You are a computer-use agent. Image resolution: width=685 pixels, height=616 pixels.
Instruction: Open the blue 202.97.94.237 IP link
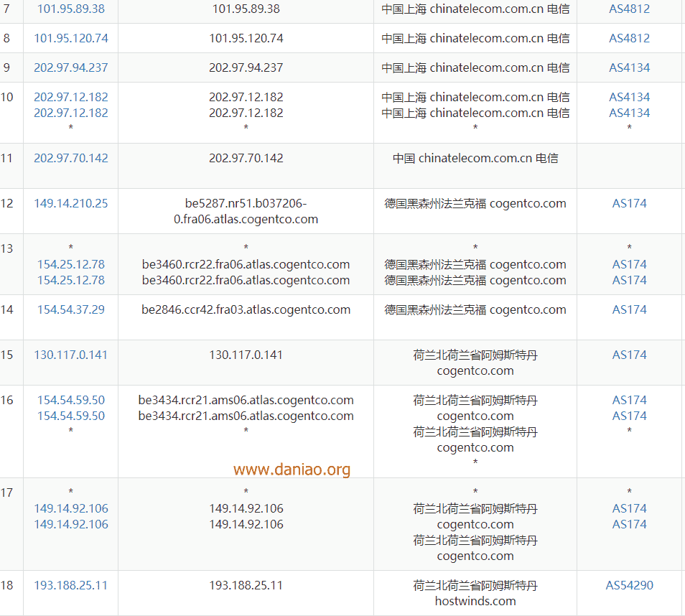tap(71, 67)
